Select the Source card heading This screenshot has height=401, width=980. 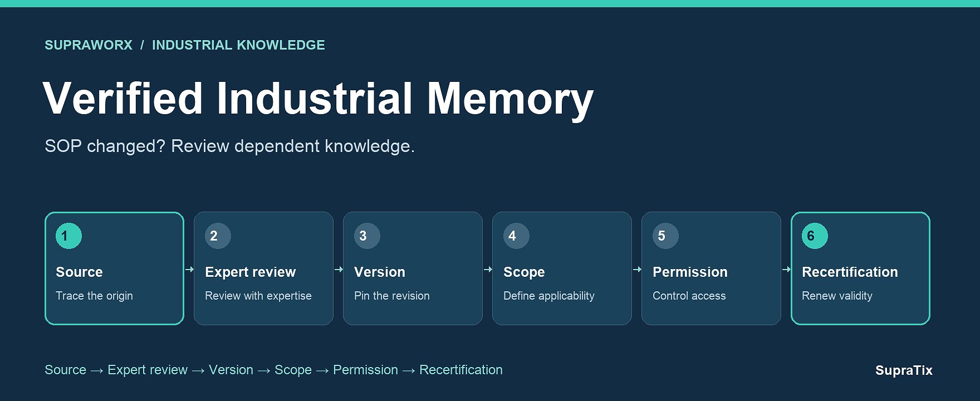(x=79, y=272)
